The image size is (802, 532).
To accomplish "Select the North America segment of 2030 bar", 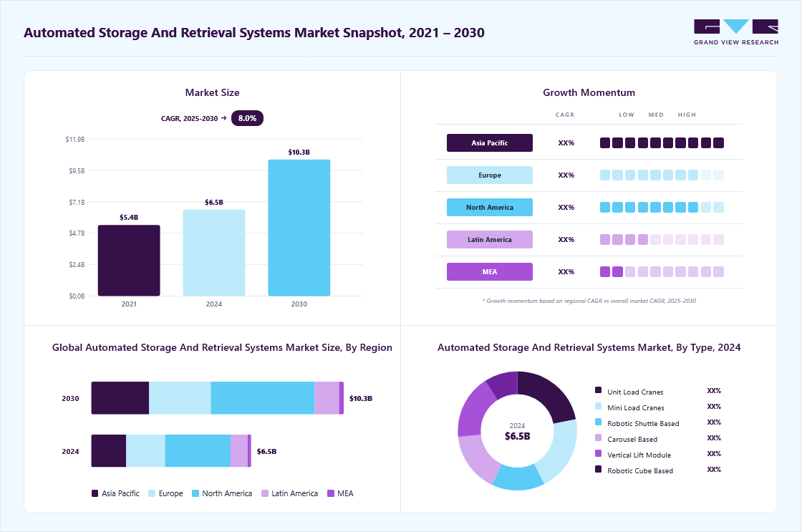I will [262, 398].
